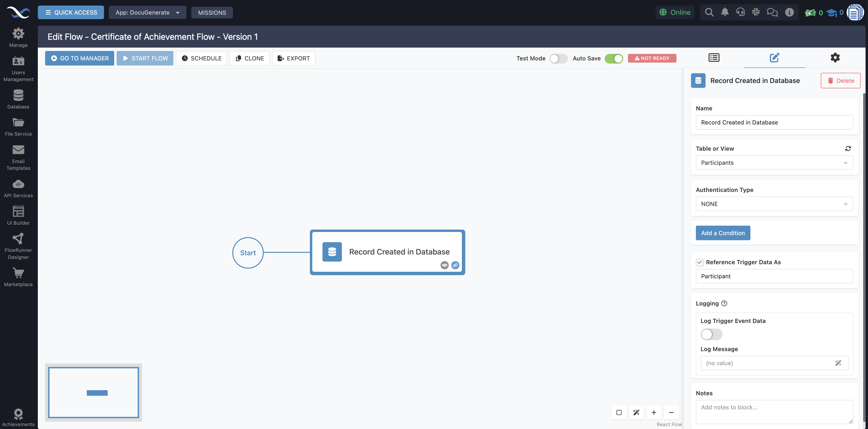Open the UI Builder panel
Screen dimensions: 868x429
(18, 212)
